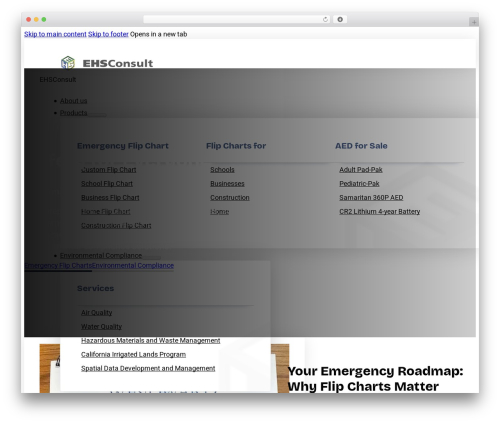The height and width of the screenshot is (423, 500).
Task: Click the small EHSConsult text label
Action: (58, 80)
